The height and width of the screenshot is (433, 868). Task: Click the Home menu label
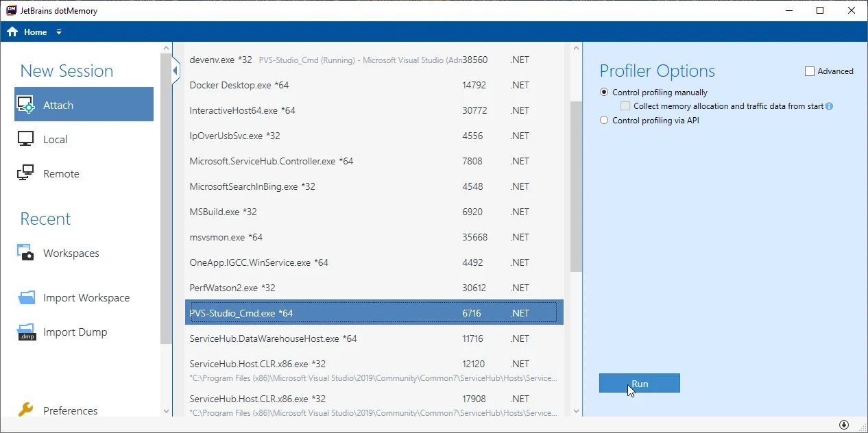36,32
